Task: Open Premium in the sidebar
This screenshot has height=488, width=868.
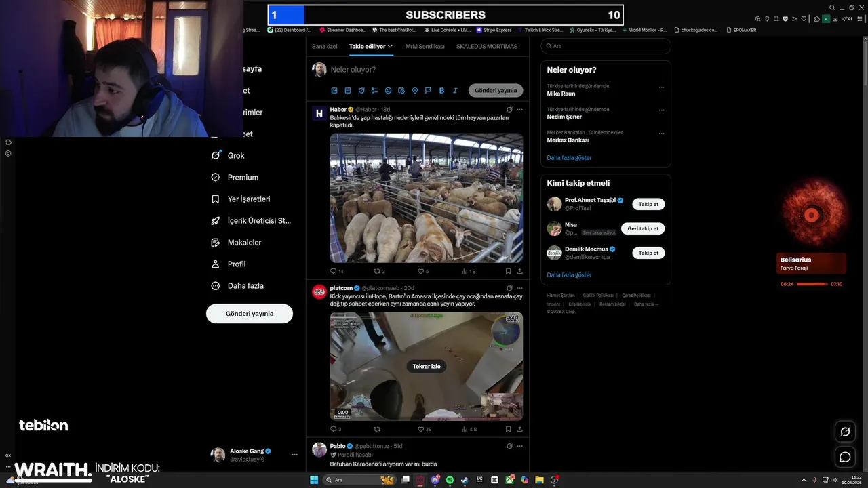Action: click(x=234, y=177)
